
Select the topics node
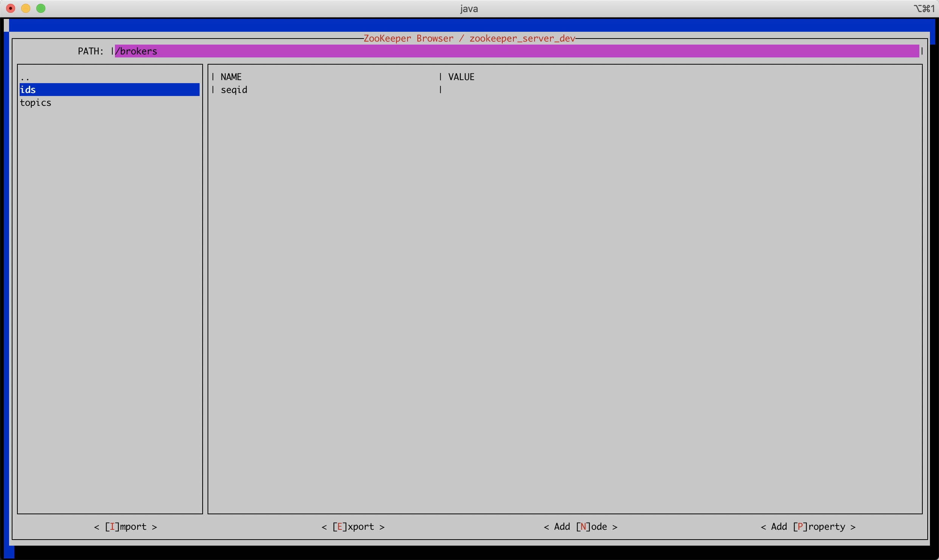click(36, 103)
